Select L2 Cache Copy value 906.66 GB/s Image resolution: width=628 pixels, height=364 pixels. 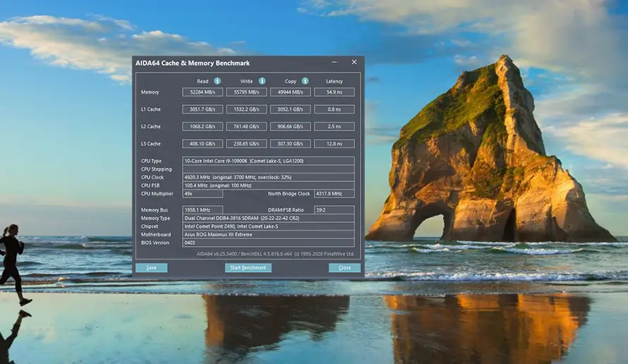pos(291,126)
